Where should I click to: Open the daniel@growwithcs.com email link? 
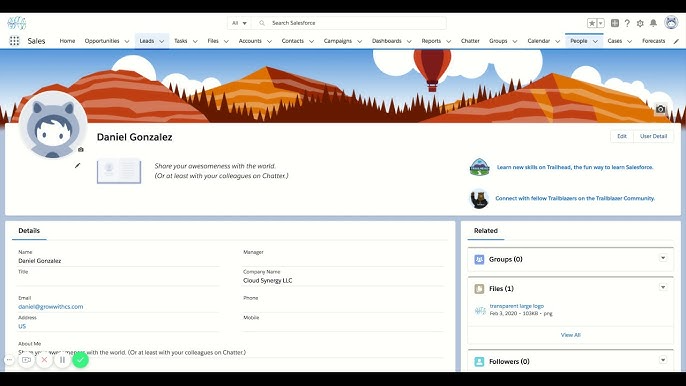(51, 307)
